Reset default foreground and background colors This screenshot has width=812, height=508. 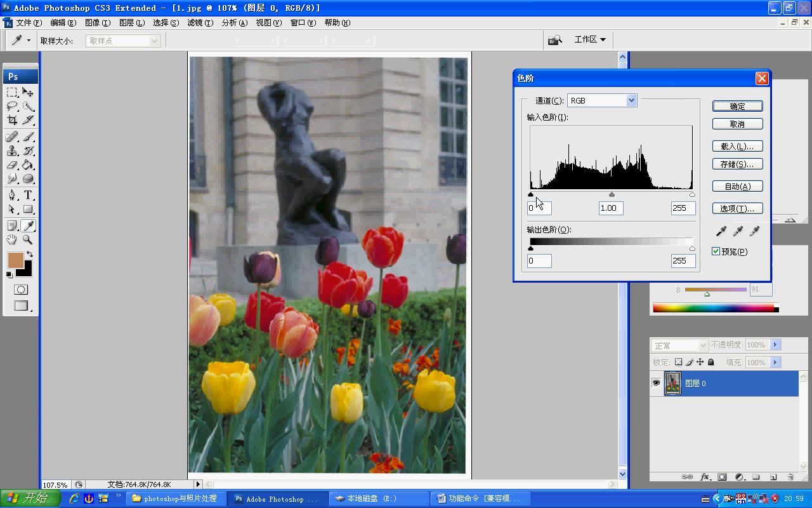(10, 274)
